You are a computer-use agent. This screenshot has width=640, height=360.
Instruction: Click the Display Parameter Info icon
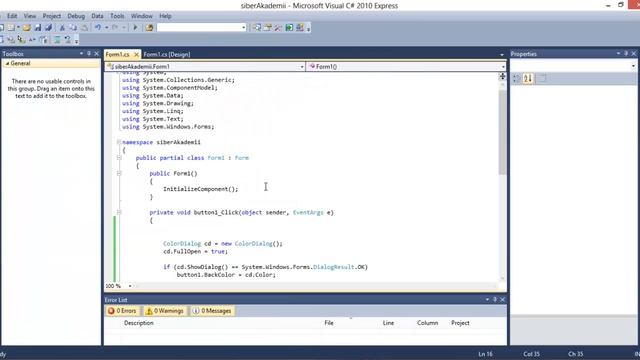click(11, 40)
